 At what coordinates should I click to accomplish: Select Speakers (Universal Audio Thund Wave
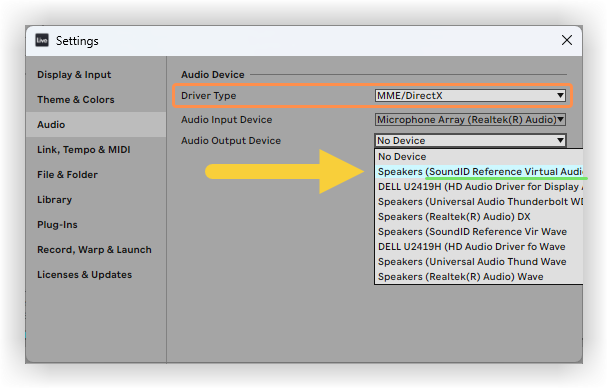tap(479, 262)
